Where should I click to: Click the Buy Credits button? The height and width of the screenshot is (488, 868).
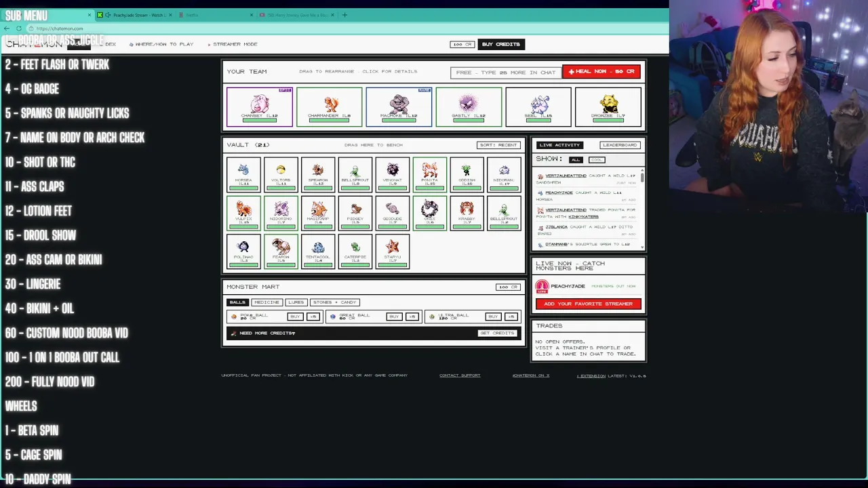500,44
